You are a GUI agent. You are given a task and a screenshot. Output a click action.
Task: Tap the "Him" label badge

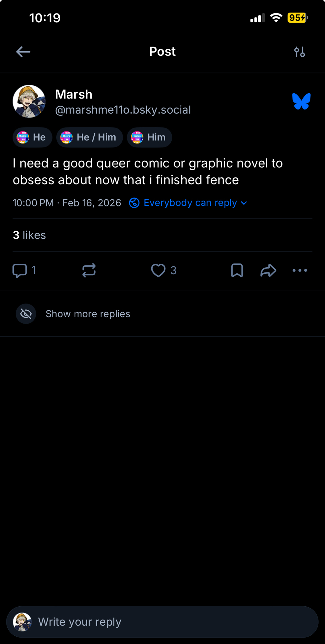click(149, 137)
